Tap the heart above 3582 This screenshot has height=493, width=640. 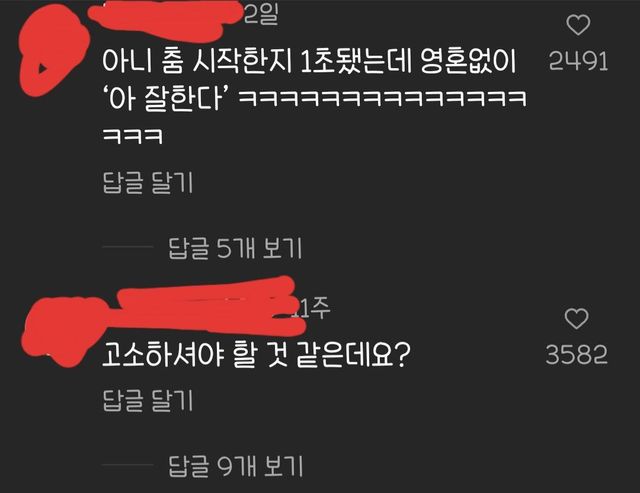click(x=576, y=319)
